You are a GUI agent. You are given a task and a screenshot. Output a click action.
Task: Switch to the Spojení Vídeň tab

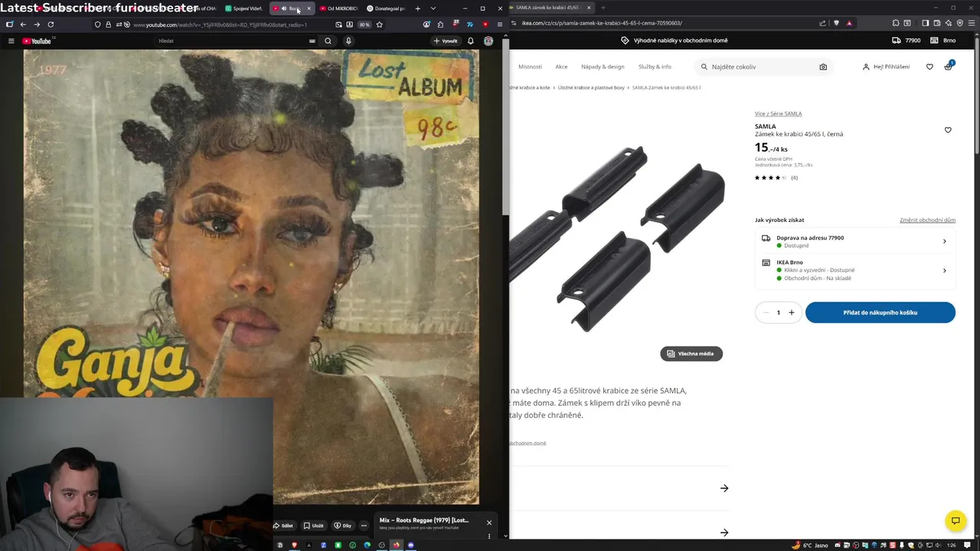coord(244,8)
